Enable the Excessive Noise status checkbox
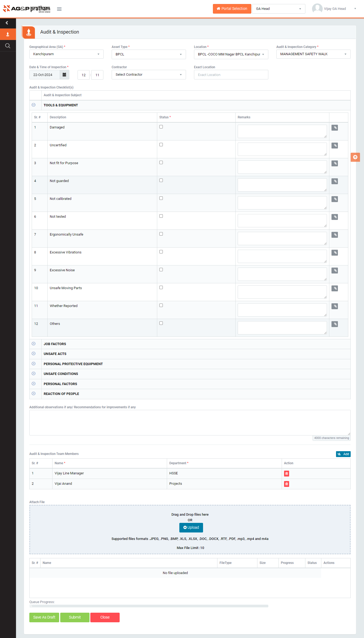Image resolution: width=364 pixels, height=638 pixels. [161, 270]
